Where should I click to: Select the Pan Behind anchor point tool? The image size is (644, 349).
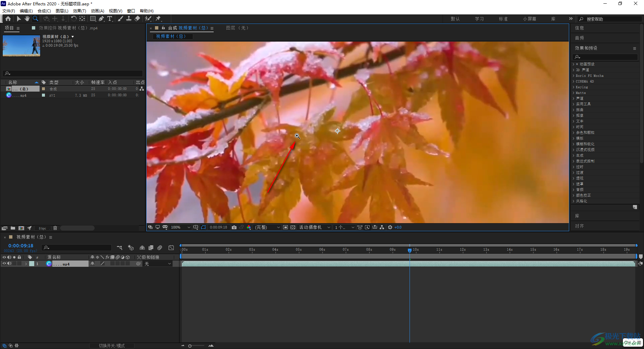(x=82, y=19)
